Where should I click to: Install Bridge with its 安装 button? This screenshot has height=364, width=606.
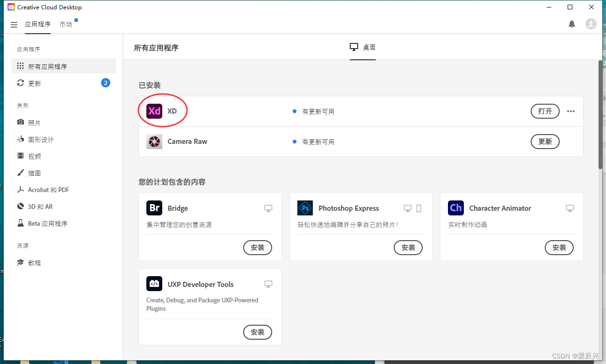258,248
